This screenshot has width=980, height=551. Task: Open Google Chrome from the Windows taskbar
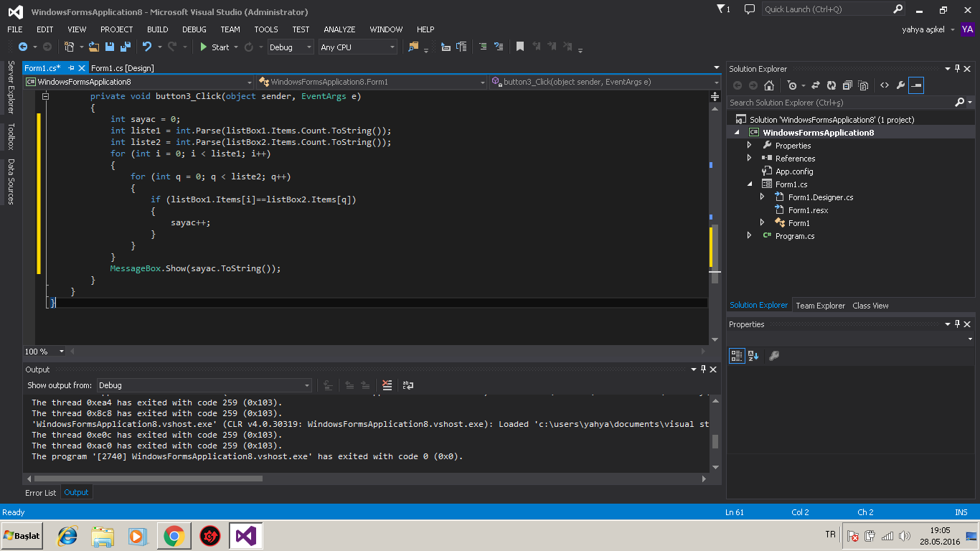pos(174,535)
